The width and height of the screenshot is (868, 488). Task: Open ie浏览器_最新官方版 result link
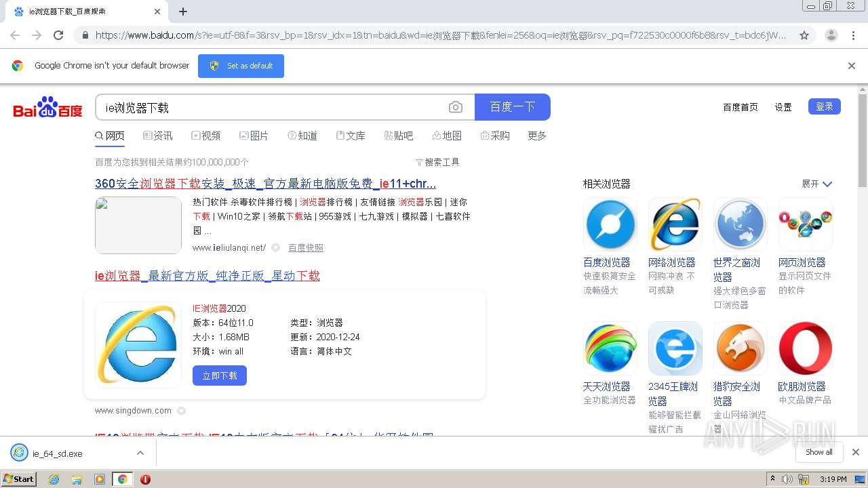(208, 276)
